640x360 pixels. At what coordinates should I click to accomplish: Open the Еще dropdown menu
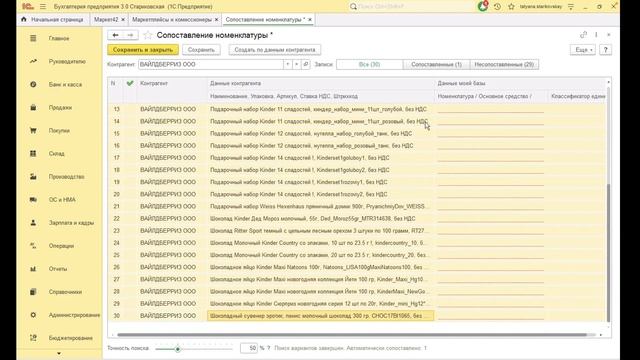(x=583, y=50)
